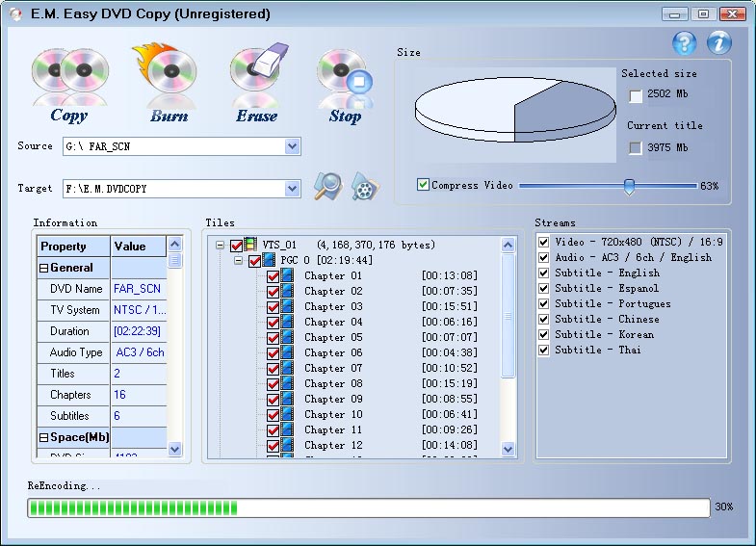
Task: Click the magnifier browse icon beside Target
Action: [x=327, y=187]
